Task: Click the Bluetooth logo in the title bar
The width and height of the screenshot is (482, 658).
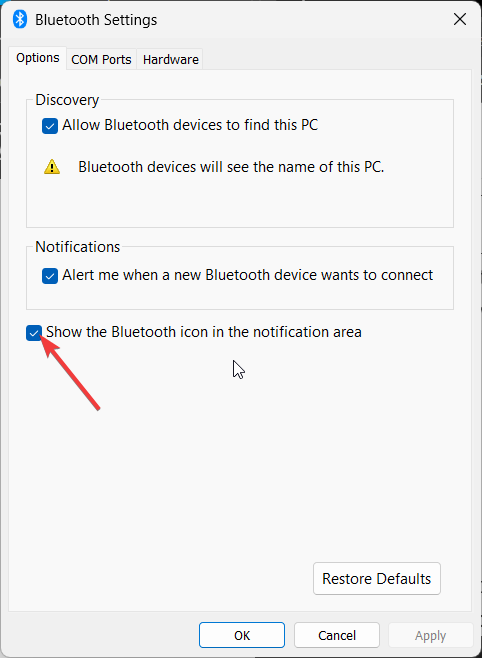Action: coord(20,19)
